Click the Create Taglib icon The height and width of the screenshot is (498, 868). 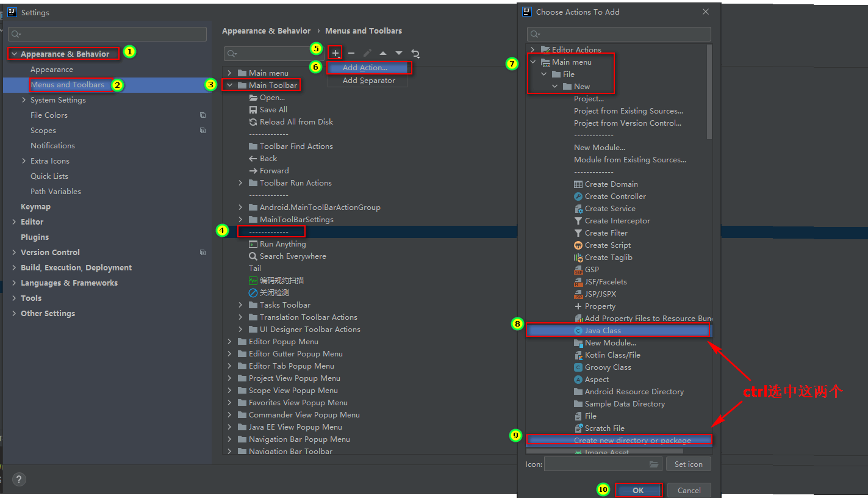tap(578, 257)
